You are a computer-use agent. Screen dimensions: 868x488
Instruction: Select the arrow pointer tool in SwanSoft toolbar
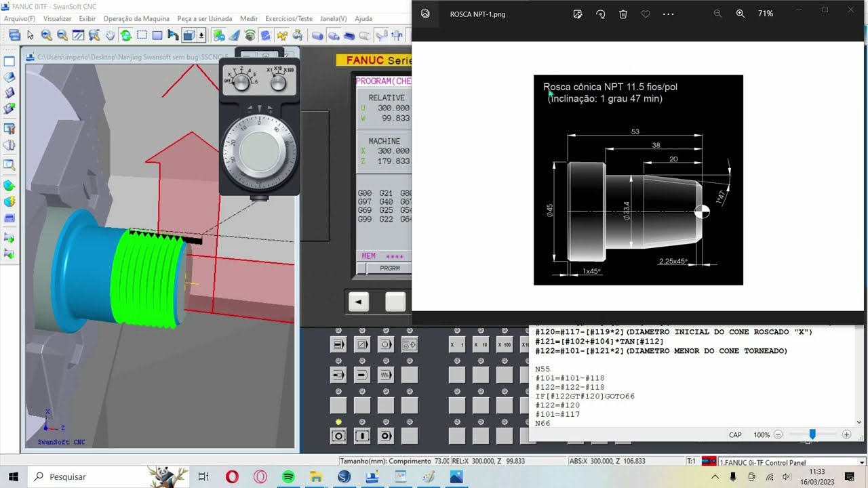click(x=30, y=35)
